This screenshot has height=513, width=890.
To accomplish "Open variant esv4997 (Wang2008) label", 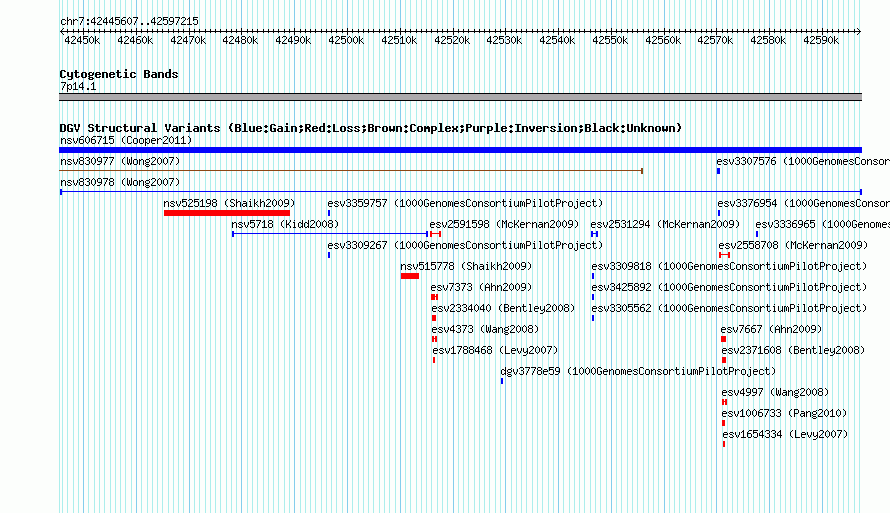I will point(775,392).
